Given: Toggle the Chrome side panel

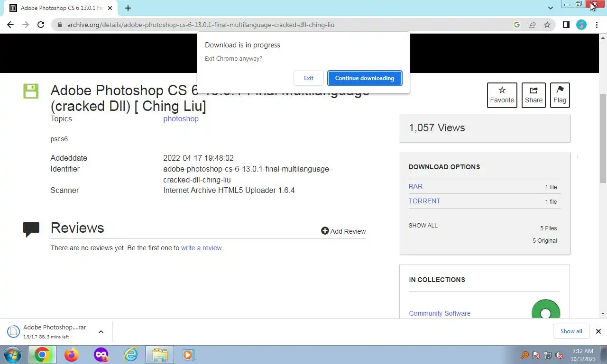Looking at the screenshot, I should [566, 25].
